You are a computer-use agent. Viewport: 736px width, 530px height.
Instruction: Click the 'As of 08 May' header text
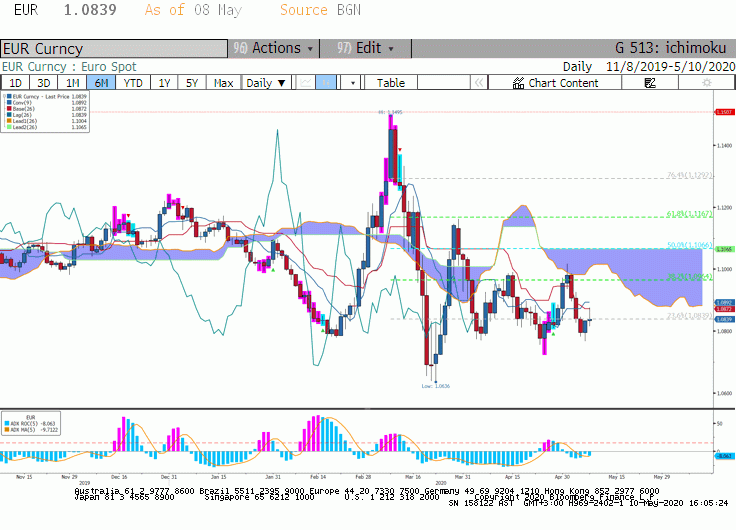coord(193,10)
